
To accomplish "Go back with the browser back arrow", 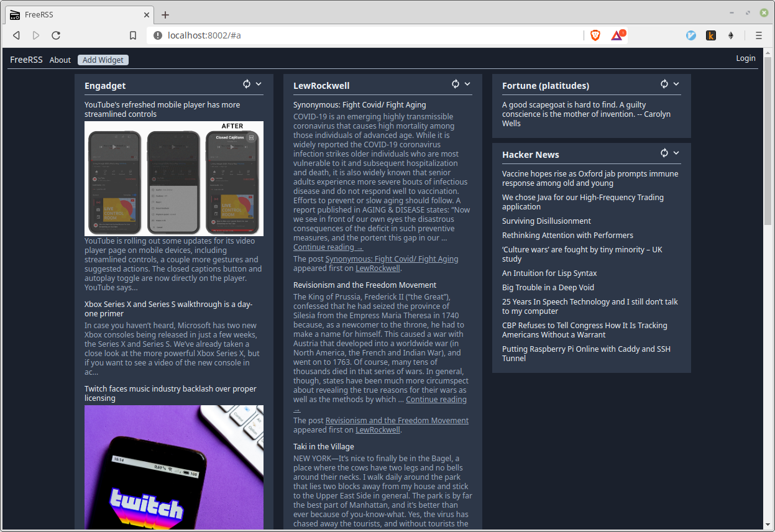I will 17,35.
